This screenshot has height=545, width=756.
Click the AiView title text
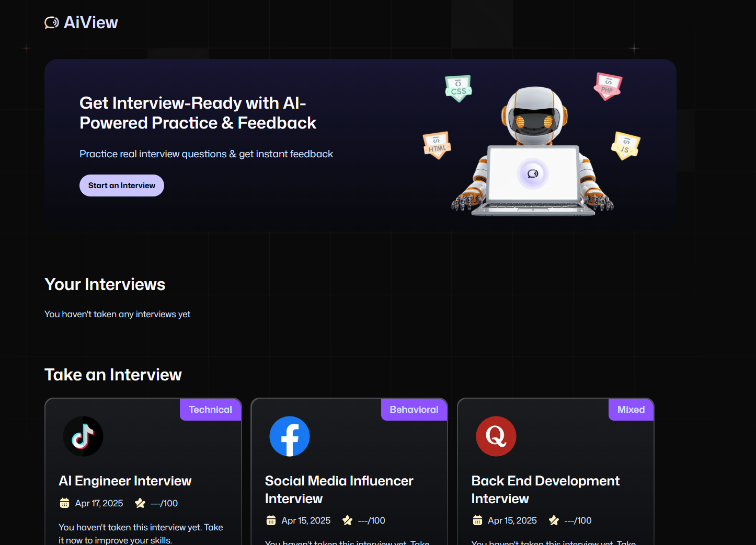coord(90,22)
